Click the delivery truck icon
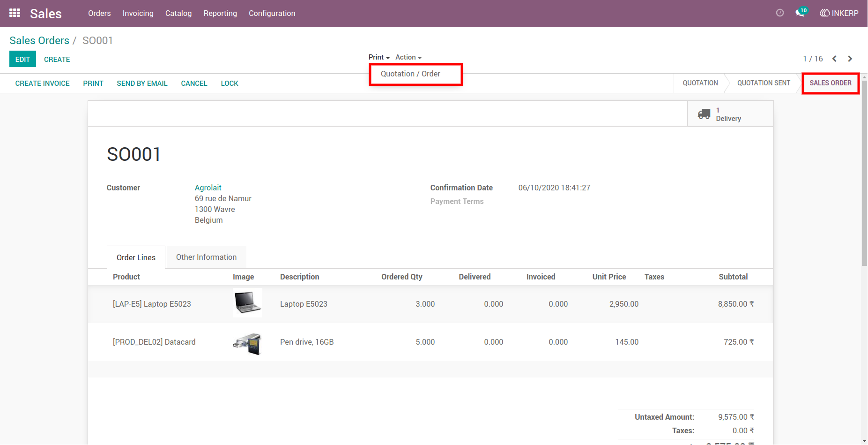Image resolution: width=868 pixels, height=445 pixels. coord(704,114)
